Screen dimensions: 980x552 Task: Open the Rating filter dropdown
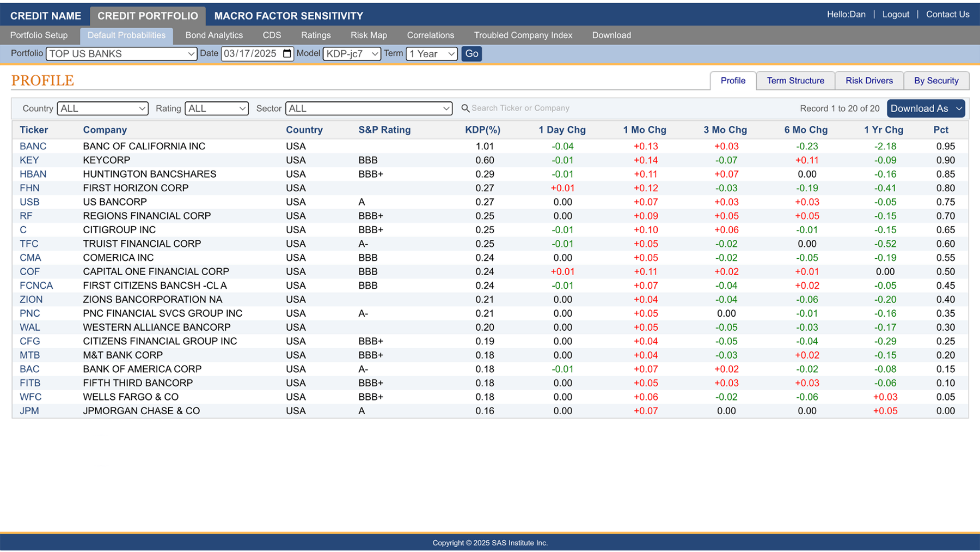[243, 108]
